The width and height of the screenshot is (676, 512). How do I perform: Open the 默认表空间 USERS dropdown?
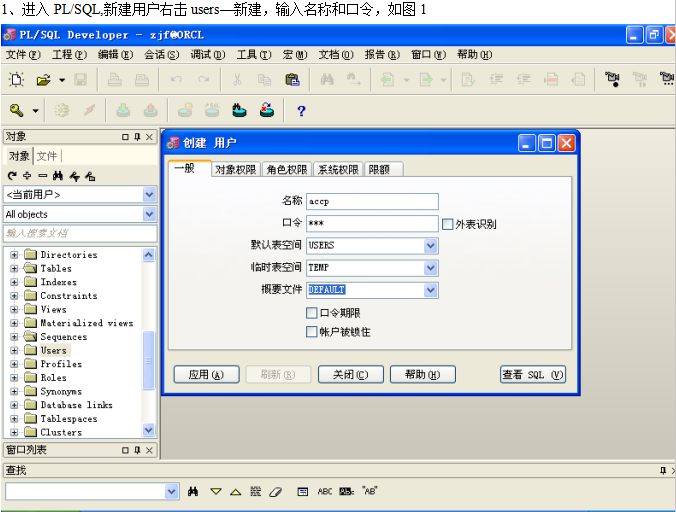[x=430, y=246]
